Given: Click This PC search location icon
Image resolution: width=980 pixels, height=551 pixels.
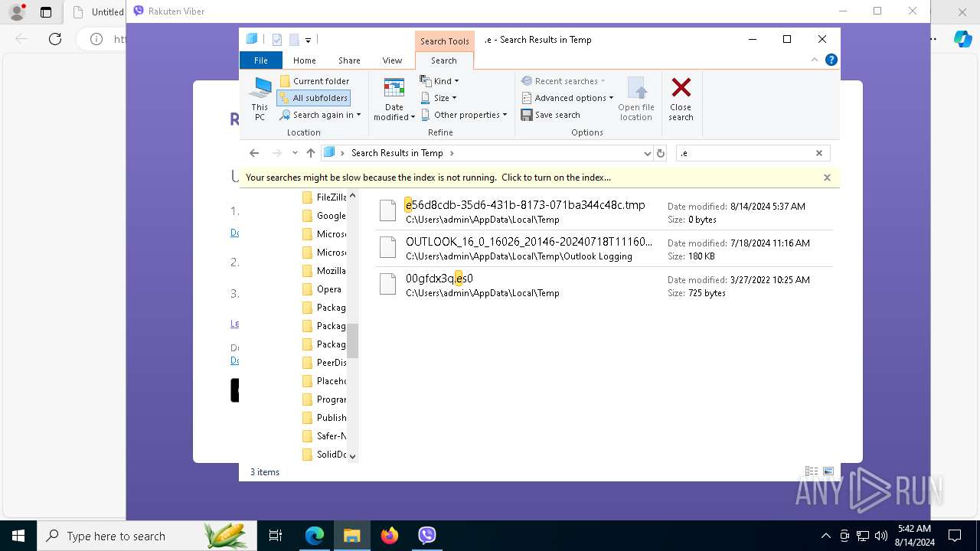Looking at the screenshot, I should click(x=260, y=99).
